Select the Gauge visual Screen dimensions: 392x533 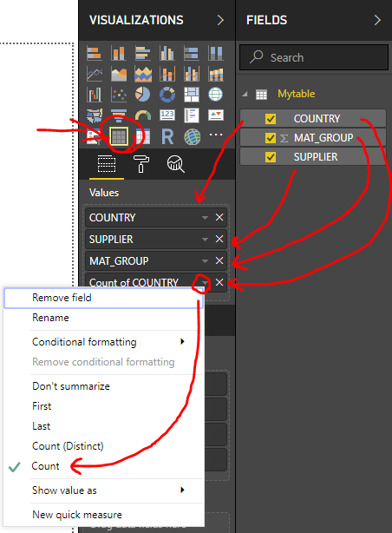143,115
